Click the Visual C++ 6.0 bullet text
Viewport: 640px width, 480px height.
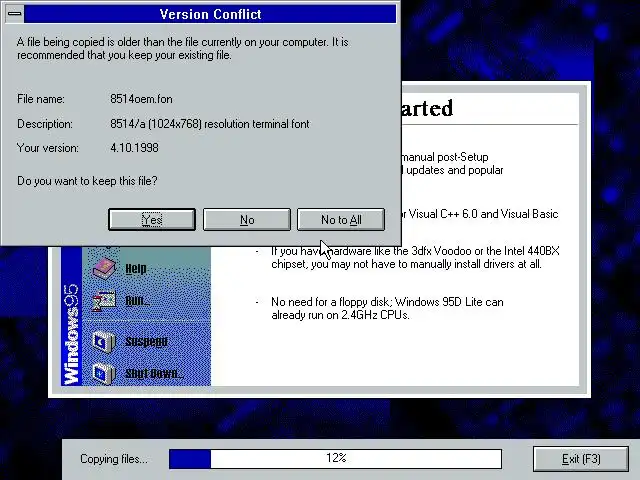(480, 214)
